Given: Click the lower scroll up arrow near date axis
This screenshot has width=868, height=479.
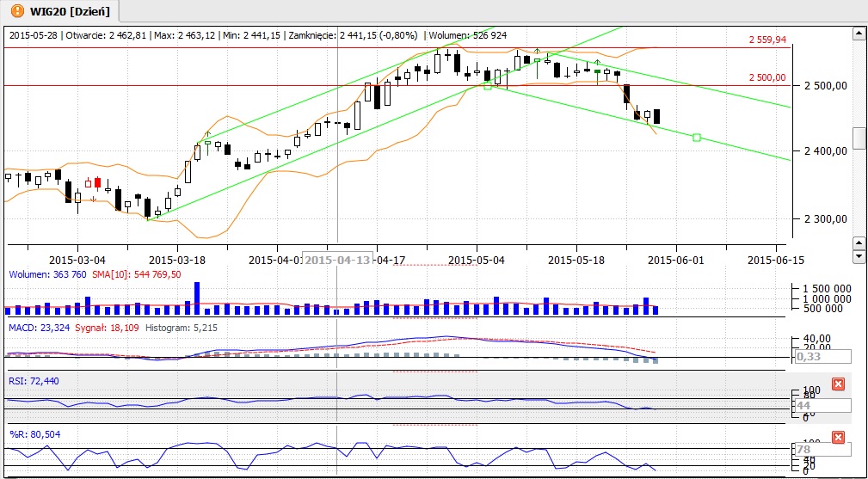Looking at the screenshot, I should pos(859,243).
